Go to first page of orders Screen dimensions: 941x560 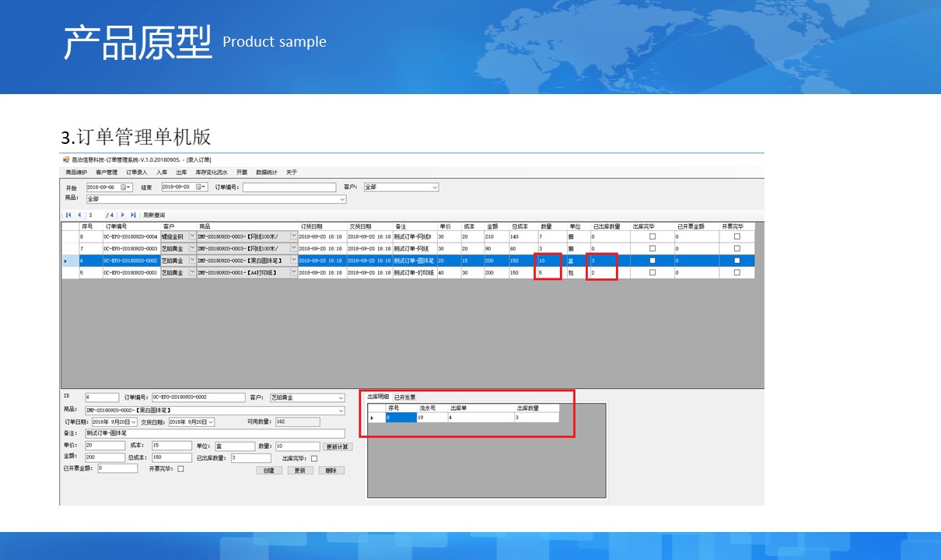coord(68,215)
